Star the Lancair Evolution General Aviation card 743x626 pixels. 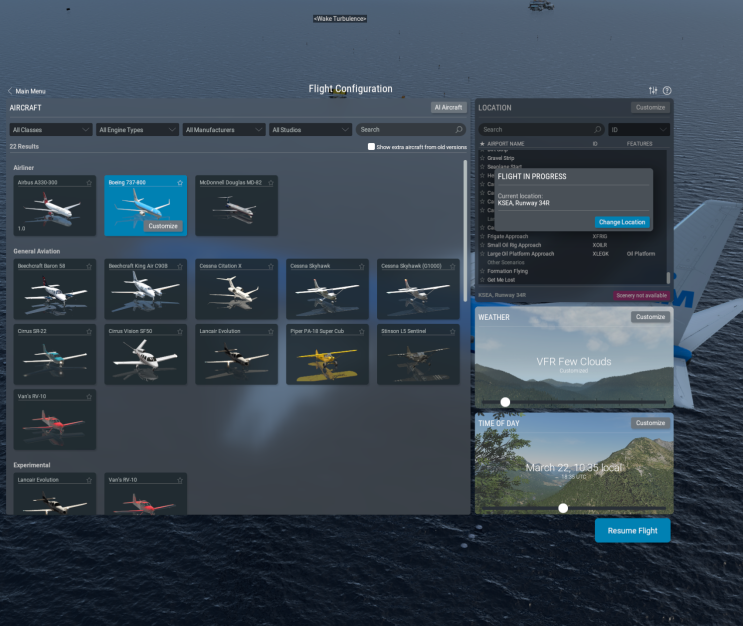point(271,332)
